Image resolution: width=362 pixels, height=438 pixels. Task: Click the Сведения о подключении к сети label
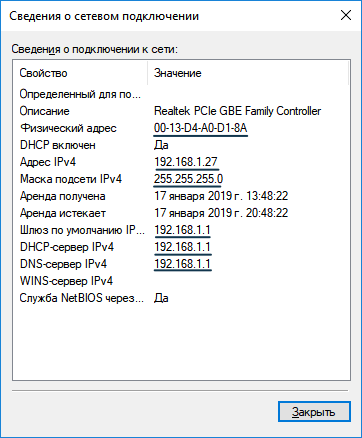point(95,49)
